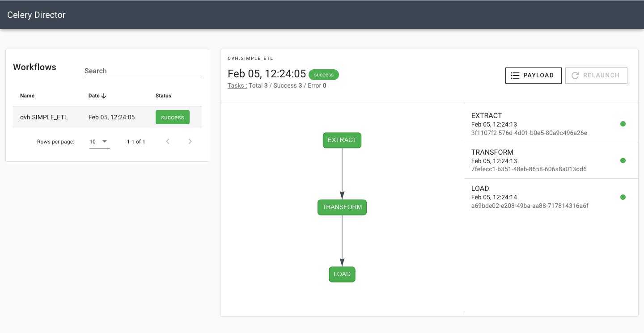The image size is (644, 333).
Task: Click the PAYLOAD list icon
Action: click(515, 75)
